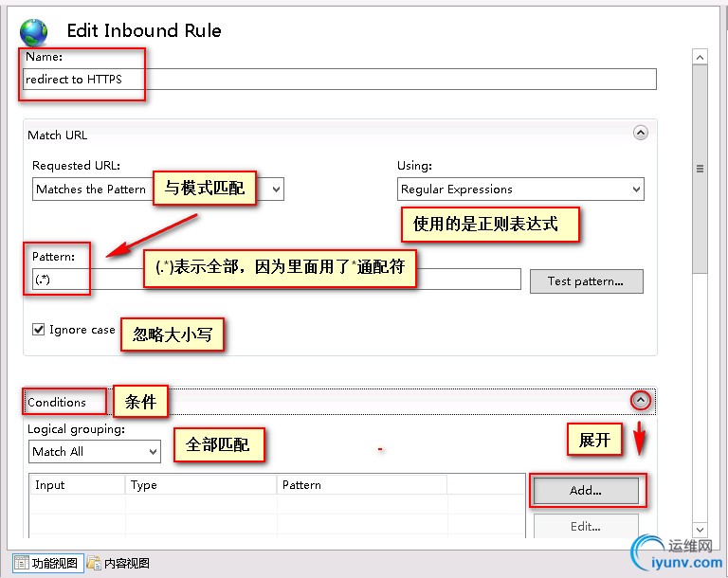Open the Logical grouping Match All dropdown
The image size is (728, 578).
95,452
